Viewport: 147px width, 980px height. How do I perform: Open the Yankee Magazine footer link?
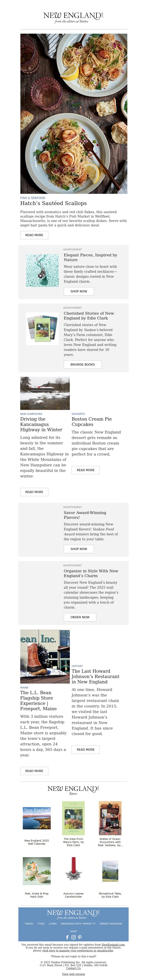click(111, 924)
